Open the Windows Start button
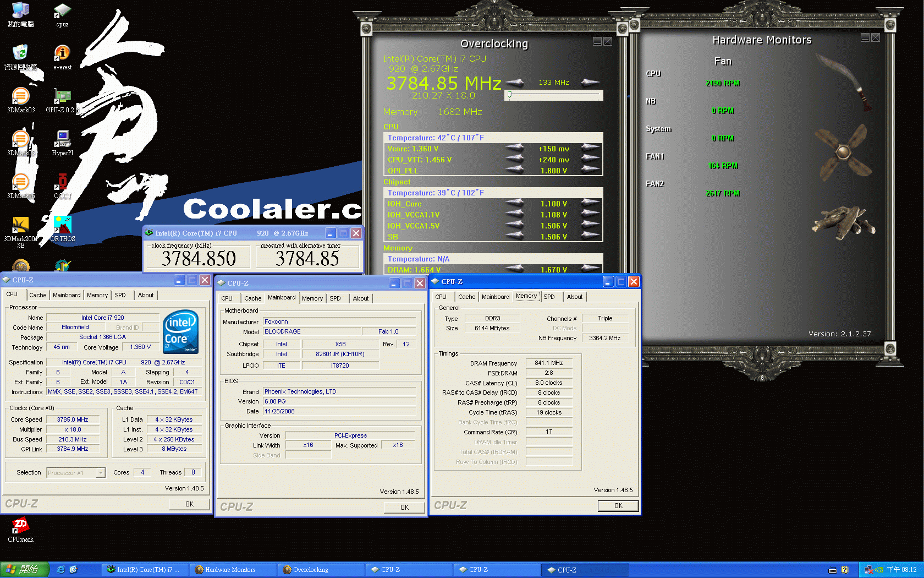 25,570
